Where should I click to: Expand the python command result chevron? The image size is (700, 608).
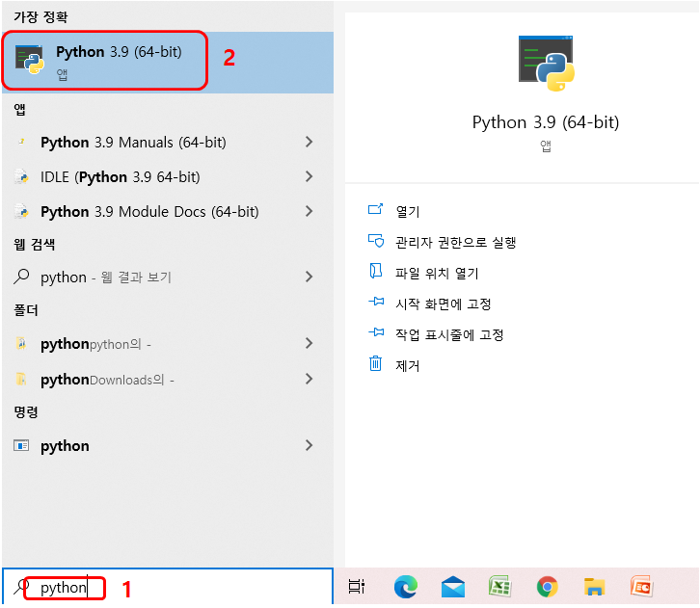(309, 445)
